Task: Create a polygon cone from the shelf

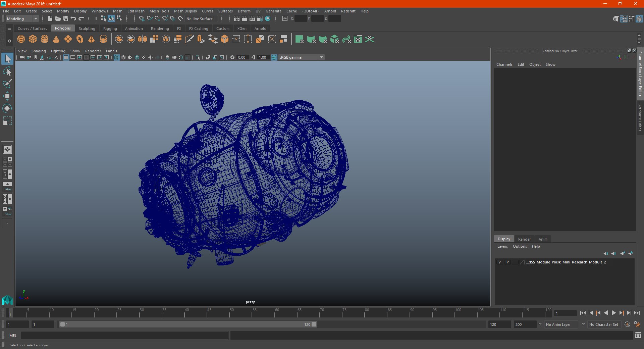Action: click(56, 39)
